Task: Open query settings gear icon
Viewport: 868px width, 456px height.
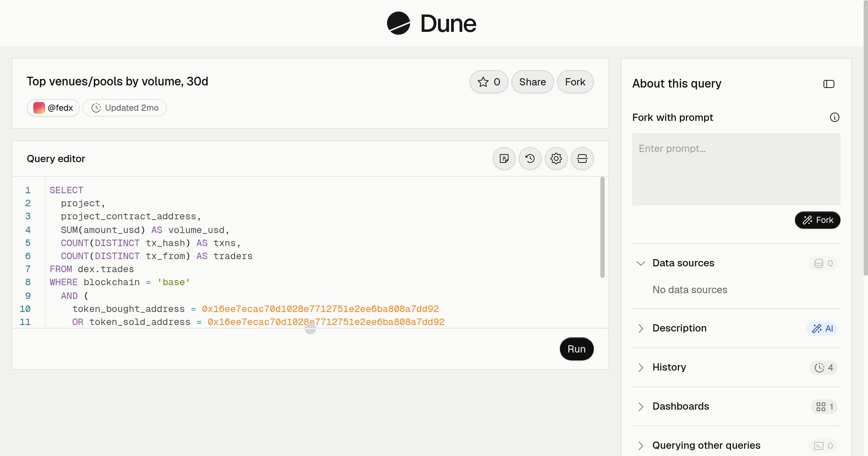Action: 556,159
